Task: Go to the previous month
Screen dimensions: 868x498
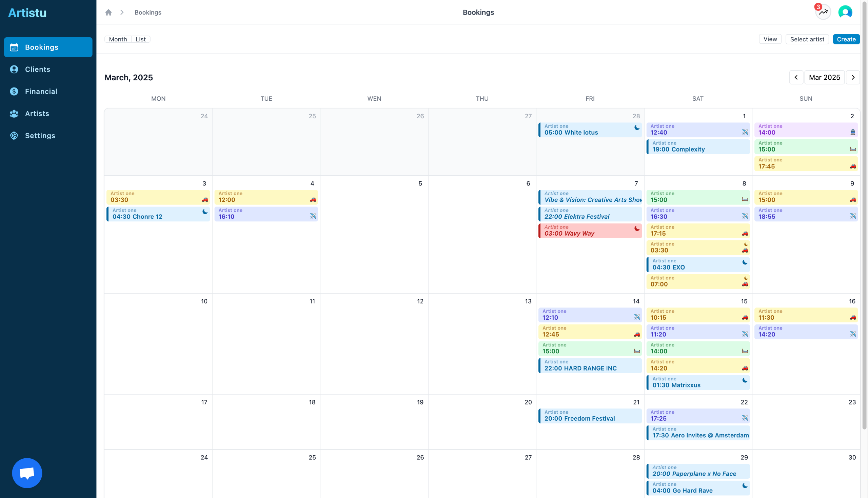Action: pyautogui.click(x=796, y=77)
